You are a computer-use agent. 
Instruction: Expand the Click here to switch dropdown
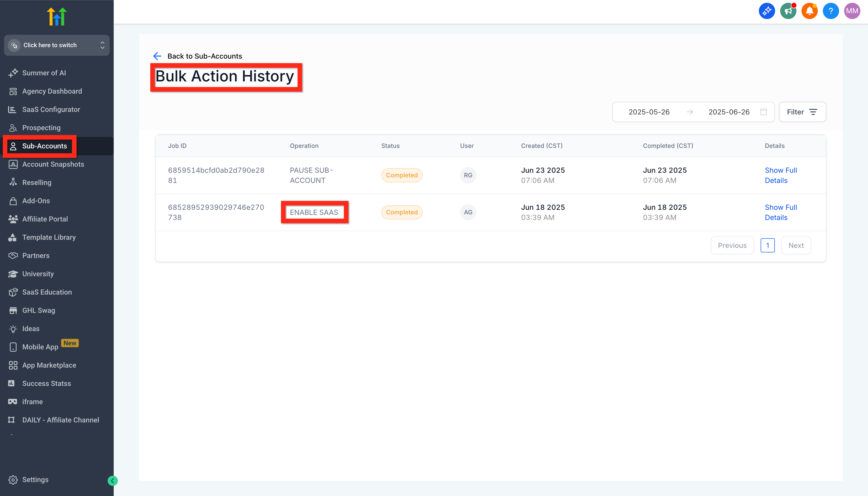click(57, 45)
